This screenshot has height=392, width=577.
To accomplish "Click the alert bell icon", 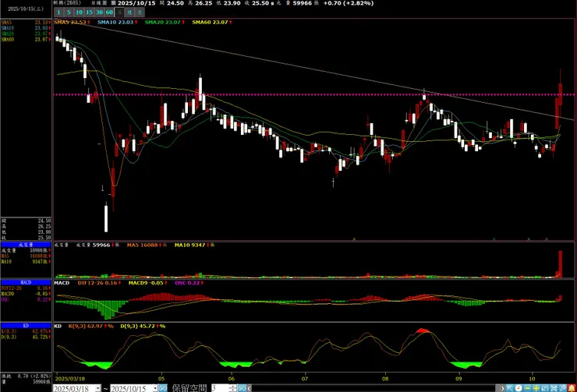I will [x=572, y=387].
